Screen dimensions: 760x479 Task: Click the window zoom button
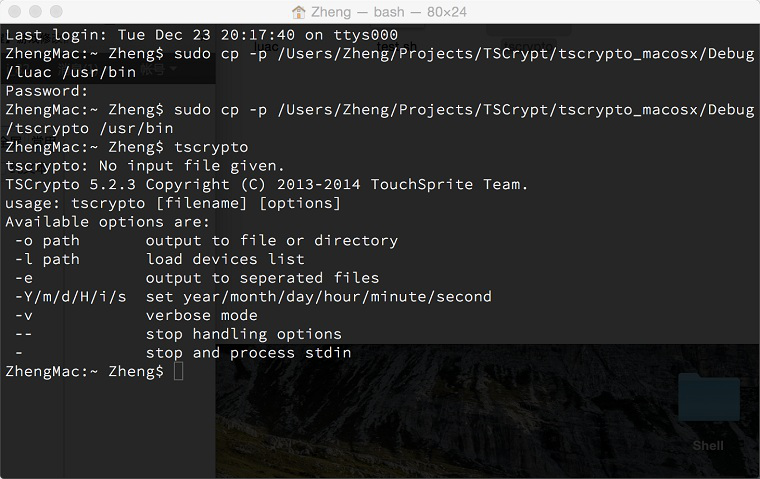(x=57, y=12)
